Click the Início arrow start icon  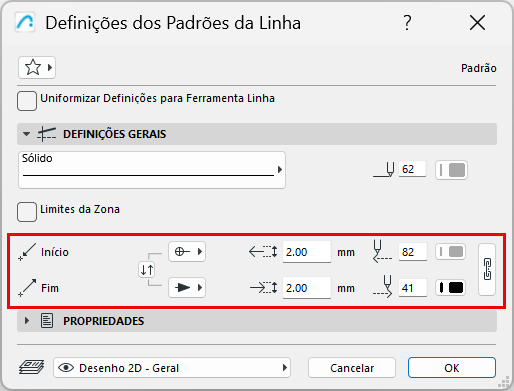(27, 252)
